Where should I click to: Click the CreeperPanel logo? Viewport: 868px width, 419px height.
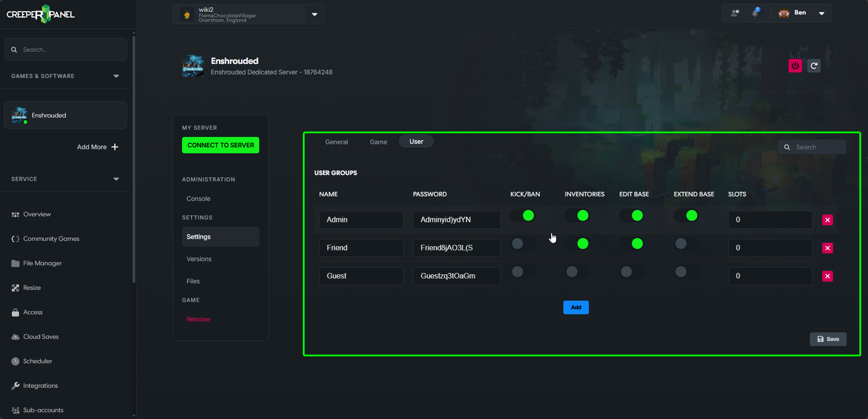(x=40, y=14)
